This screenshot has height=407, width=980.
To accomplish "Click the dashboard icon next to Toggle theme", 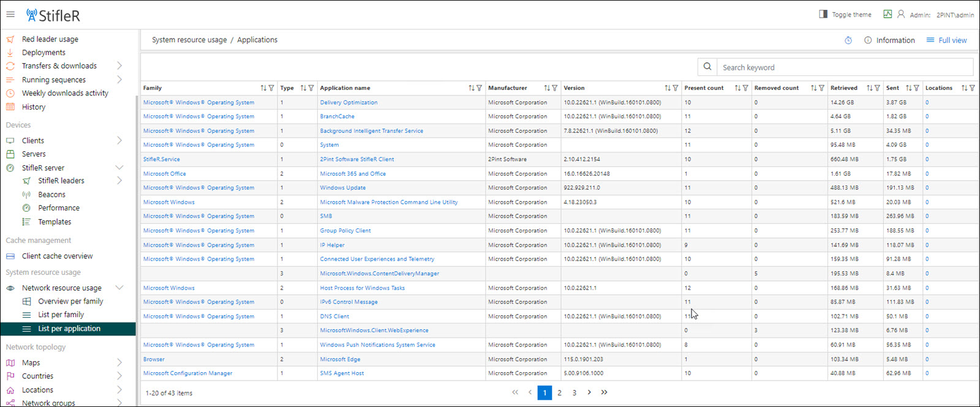I will coord(888,15).
